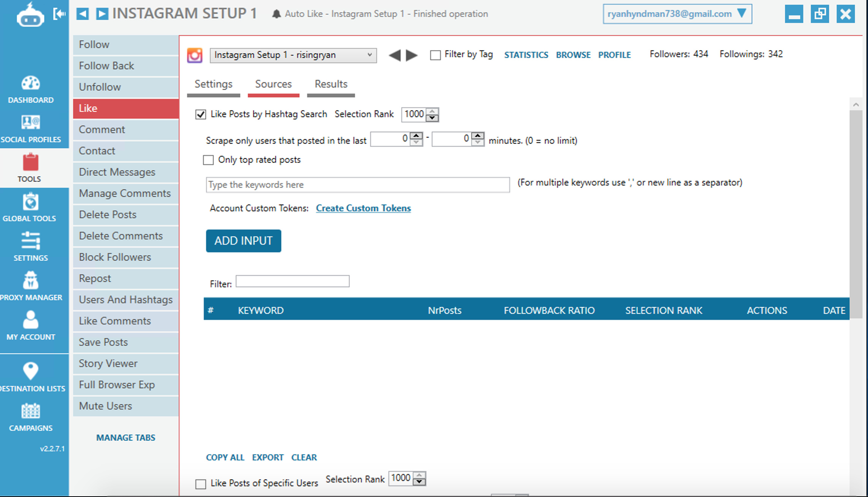Click MANAGE TABS

click(126, 438)
